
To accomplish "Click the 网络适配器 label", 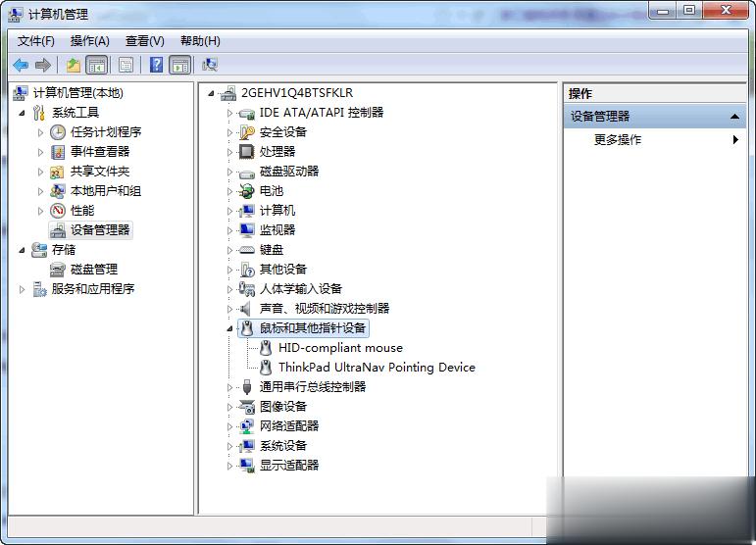I will 289,426.
